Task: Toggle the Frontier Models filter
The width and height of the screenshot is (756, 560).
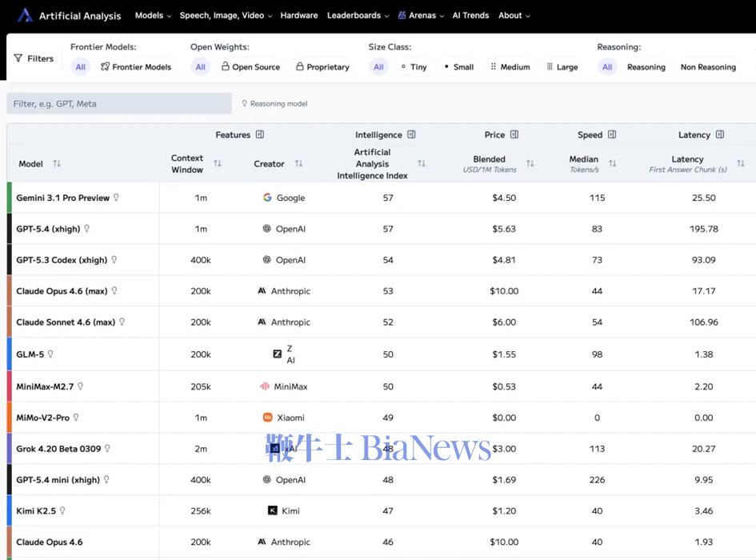Action: [136, 67]
